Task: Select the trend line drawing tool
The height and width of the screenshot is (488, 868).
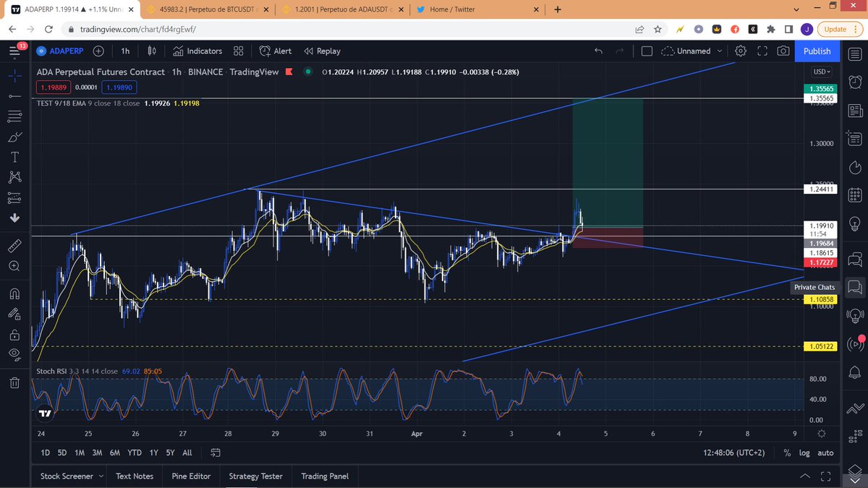Action: click(x=14, y=95)
